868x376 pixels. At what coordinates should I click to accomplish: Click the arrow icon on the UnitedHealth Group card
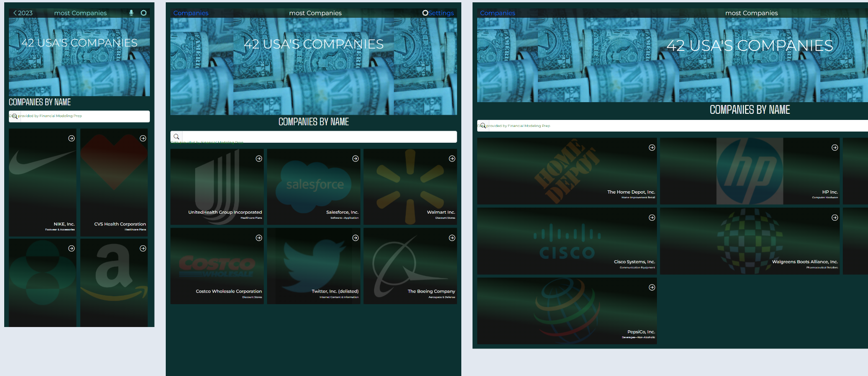259,159
